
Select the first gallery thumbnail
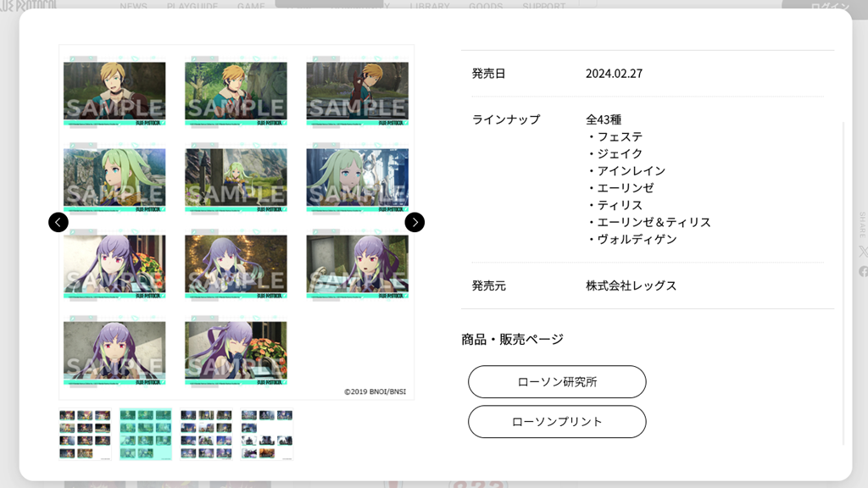click(85, 435)
